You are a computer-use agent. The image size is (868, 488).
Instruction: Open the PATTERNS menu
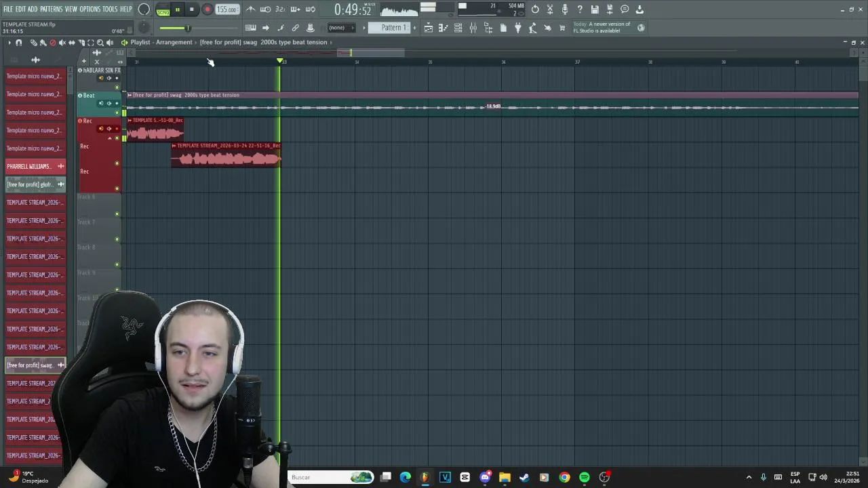(x=51, y=9)
